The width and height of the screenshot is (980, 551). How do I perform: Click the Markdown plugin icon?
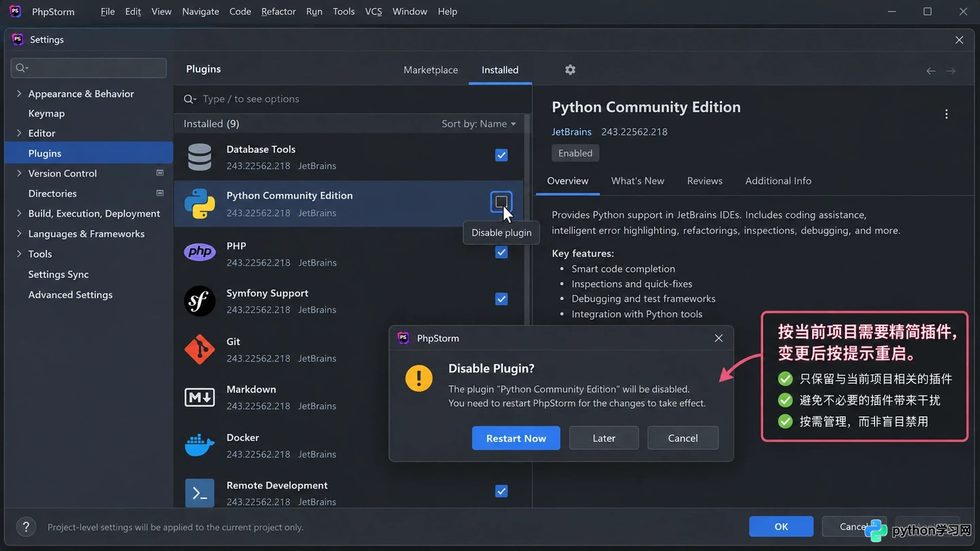(x=199, y=397)
